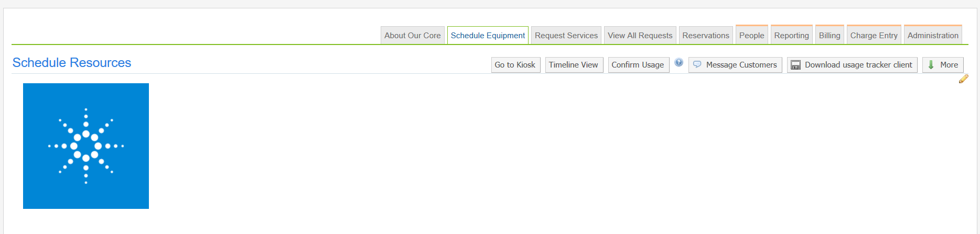
Task: Click the blue help question mark icon
Action: [679, 63]
